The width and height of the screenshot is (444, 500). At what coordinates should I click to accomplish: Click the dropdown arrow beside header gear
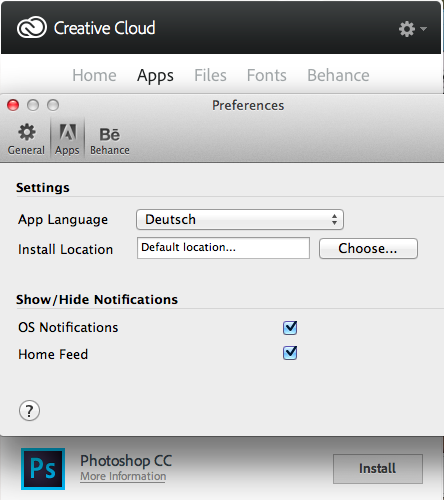423,29
